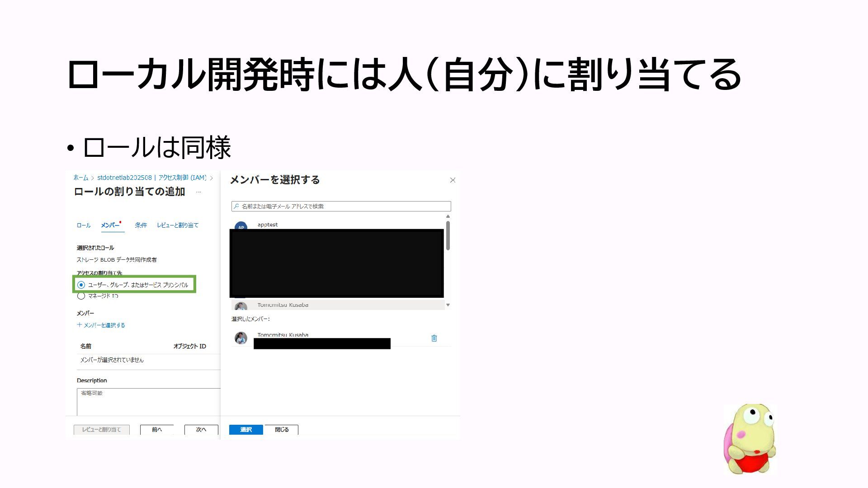Click the search magnifier icon

tap(236, 206)
